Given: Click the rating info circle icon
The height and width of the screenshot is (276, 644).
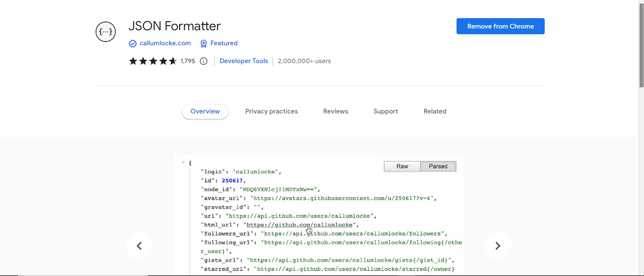Looking at the screenshot, I should pos(204,61).
